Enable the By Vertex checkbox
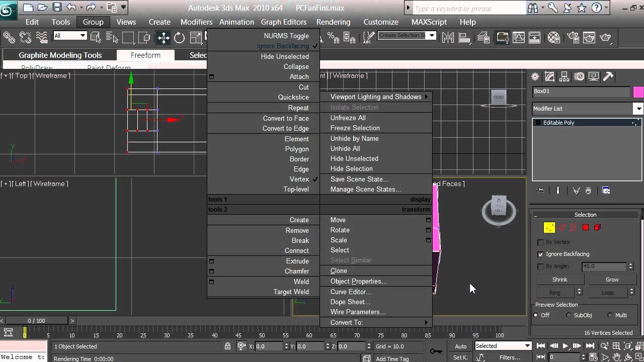 (541, 242)
